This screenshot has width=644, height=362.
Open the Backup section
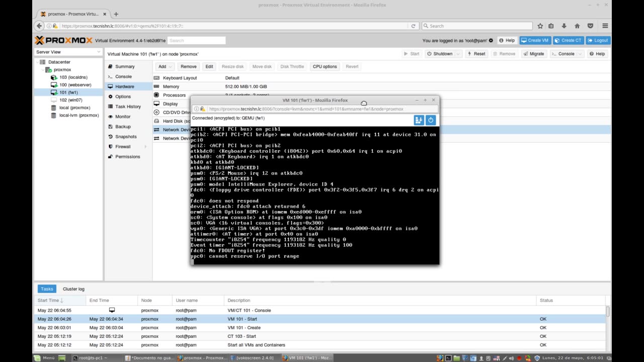(x=123, y=127)
